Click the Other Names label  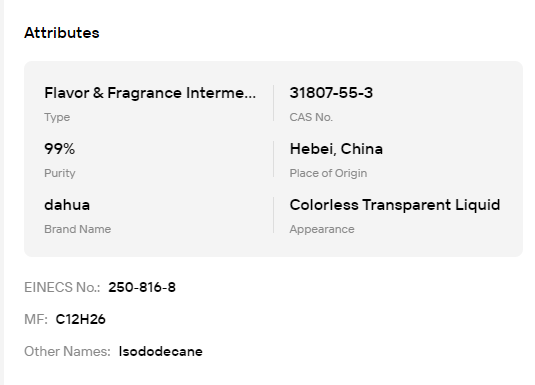(67, 352)
